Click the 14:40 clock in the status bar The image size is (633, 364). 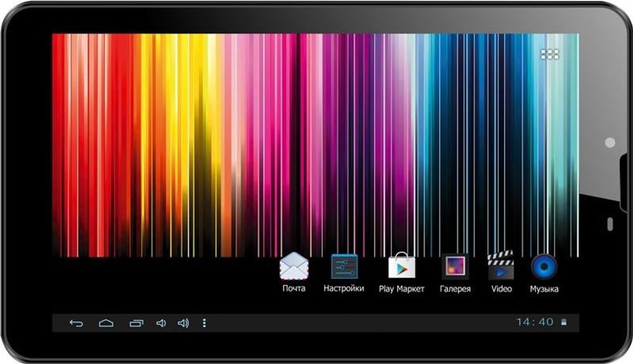pos(535,322)
